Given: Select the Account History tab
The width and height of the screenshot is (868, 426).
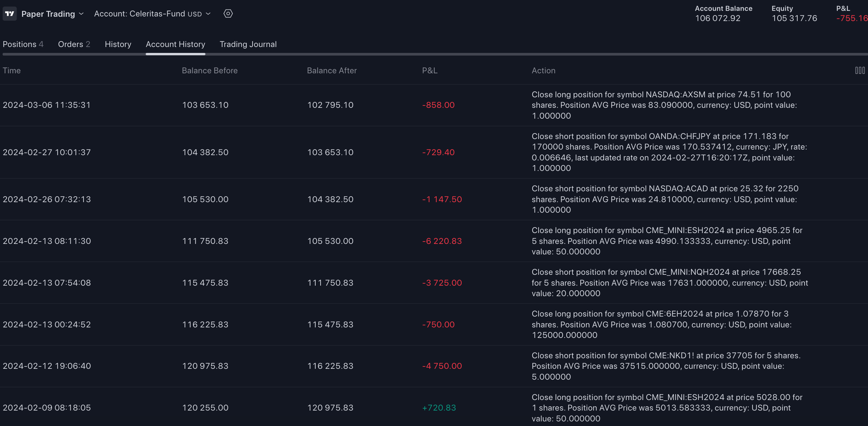Looking at the screenshot, I should click(x=175, y=44).
